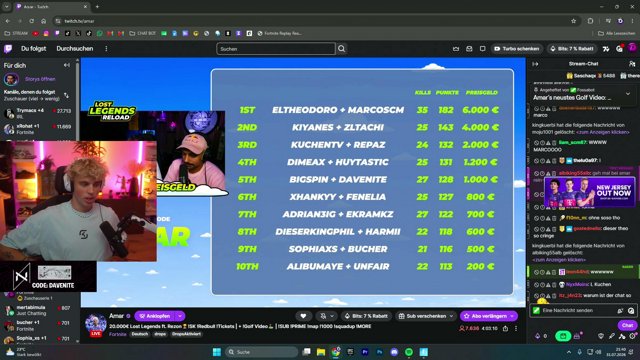Open the chat community users icon
The width and height of the screenshot is (640, 360).
click(632, 64)
